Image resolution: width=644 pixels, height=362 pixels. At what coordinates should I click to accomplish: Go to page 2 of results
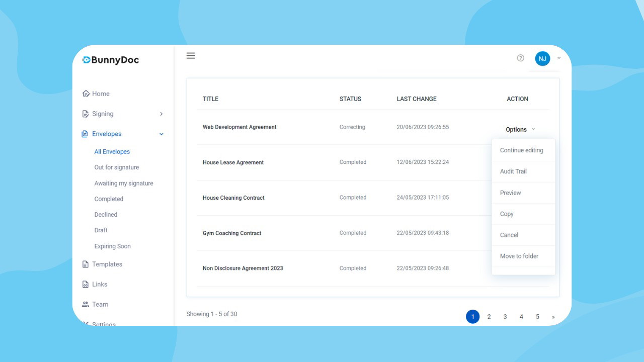click(x=489, y=317)
